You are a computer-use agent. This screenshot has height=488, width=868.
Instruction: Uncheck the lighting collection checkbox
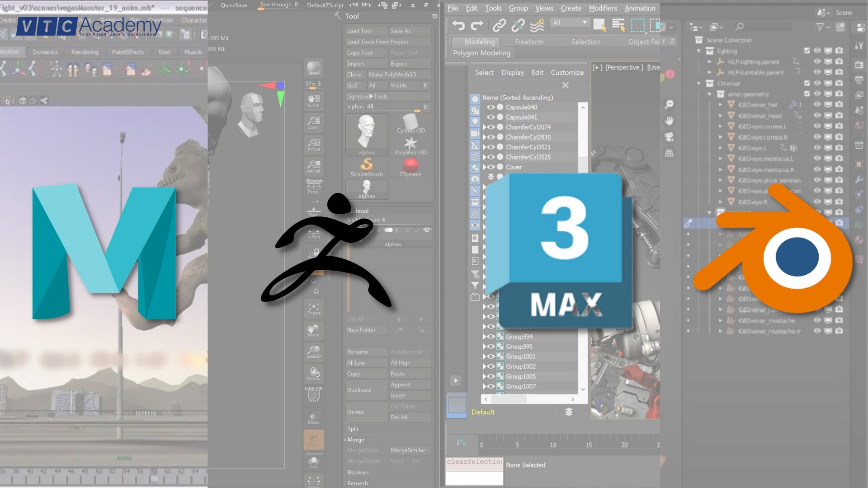click(807, 51)
